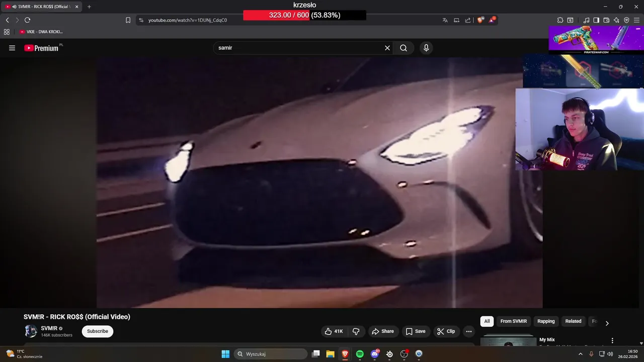This screenshot has width=644, height=362.
Task: Dislike the RICK RO$$ video
Action: [x=356, y=331]
